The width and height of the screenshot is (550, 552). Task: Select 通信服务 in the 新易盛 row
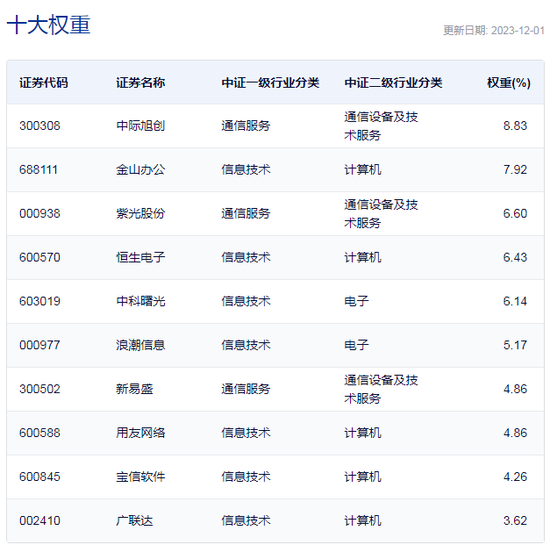pos(246,389)
